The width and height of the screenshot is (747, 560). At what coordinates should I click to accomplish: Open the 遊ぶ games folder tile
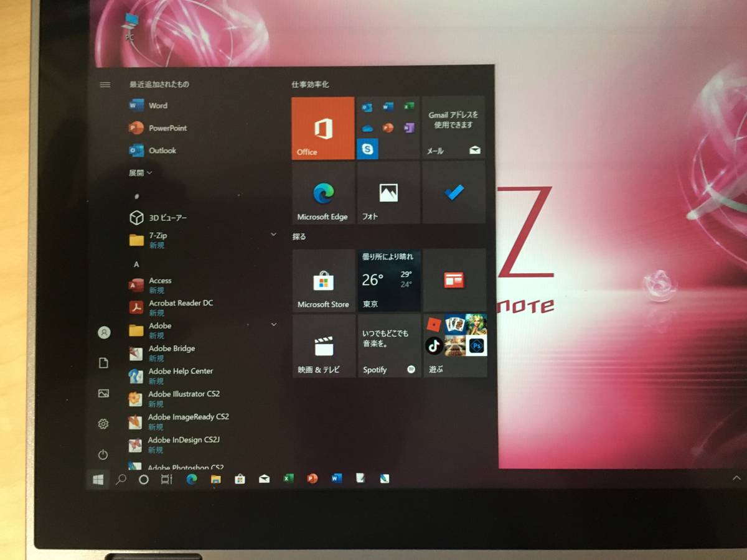455,346
